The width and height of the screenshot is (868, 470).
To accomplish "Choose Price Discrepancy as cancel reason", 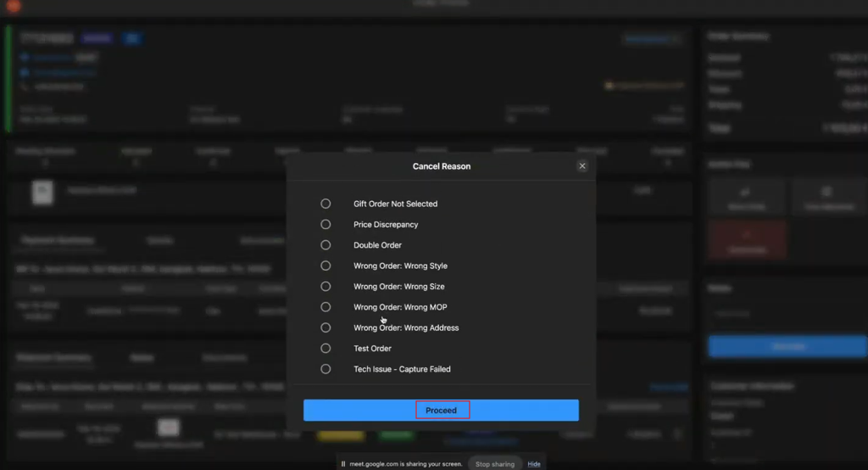I will [x=325, y=225].
